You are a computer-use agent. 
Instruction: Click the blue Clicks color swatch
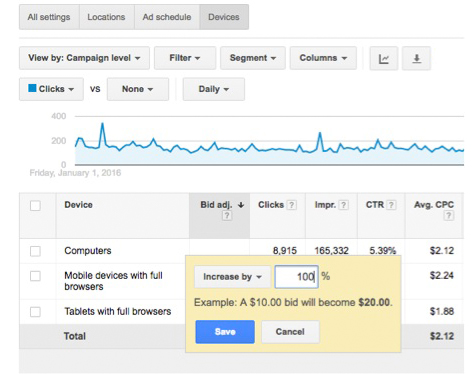(32, 88)
